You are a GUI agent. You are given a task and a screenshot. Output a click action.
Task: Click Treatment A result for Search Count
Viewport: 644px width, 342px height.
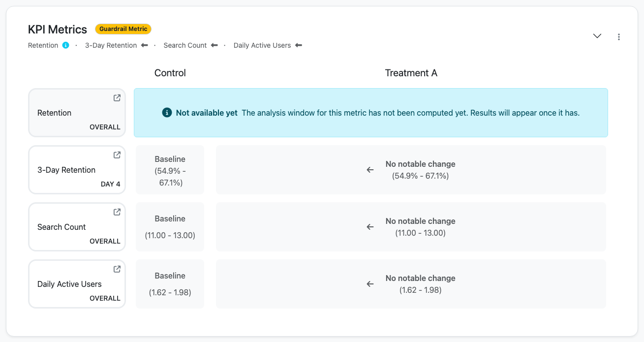(411, 227)
